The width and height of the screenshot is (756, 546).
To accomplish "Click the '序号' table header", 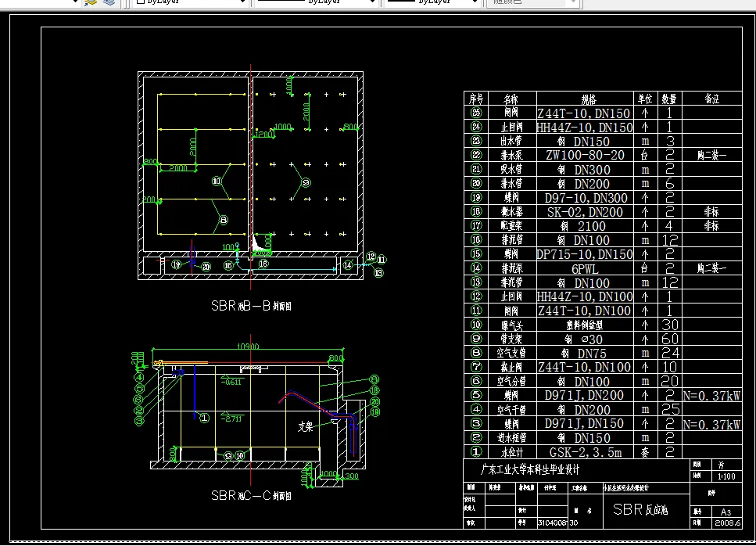I will [476, 99].
